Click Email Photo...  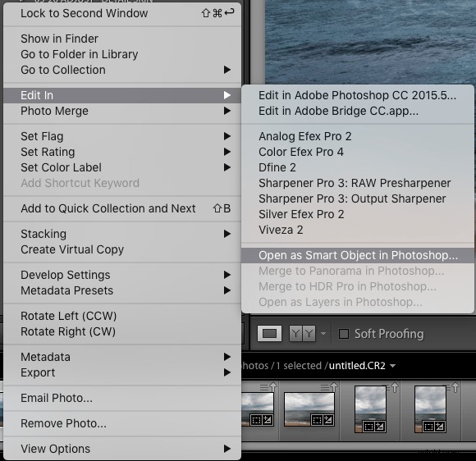click(x=122, y=398)
